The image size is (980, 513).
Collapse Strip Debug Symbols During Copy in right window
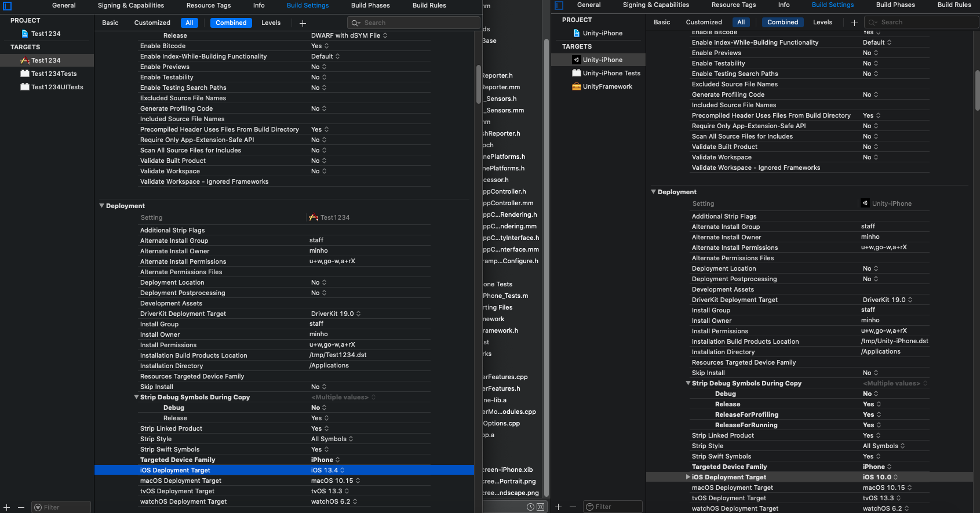pos(688,383)
